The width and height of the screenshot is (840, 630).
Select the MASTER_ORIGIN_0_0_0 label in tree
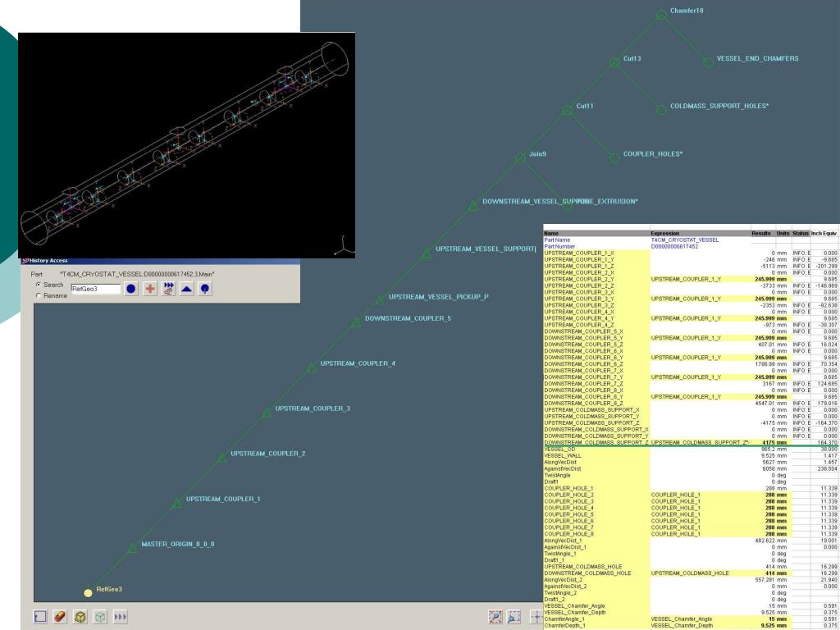[x=178, y=544]
